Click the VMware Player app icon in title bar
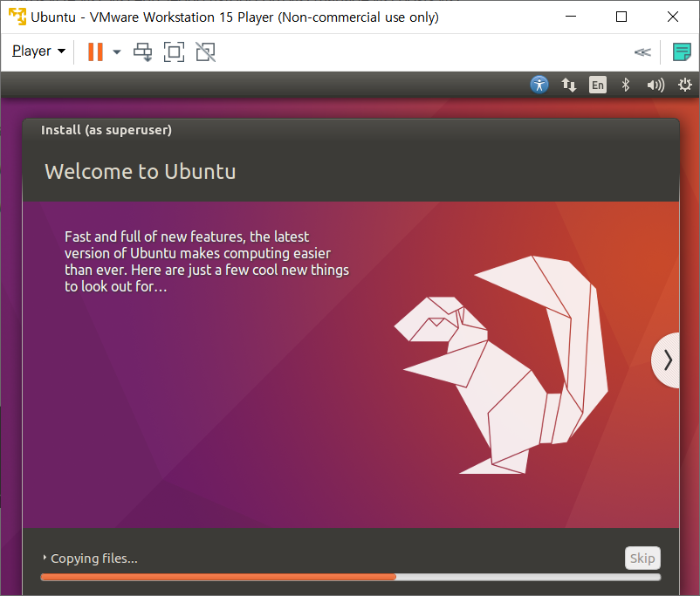 pos(17,17)
